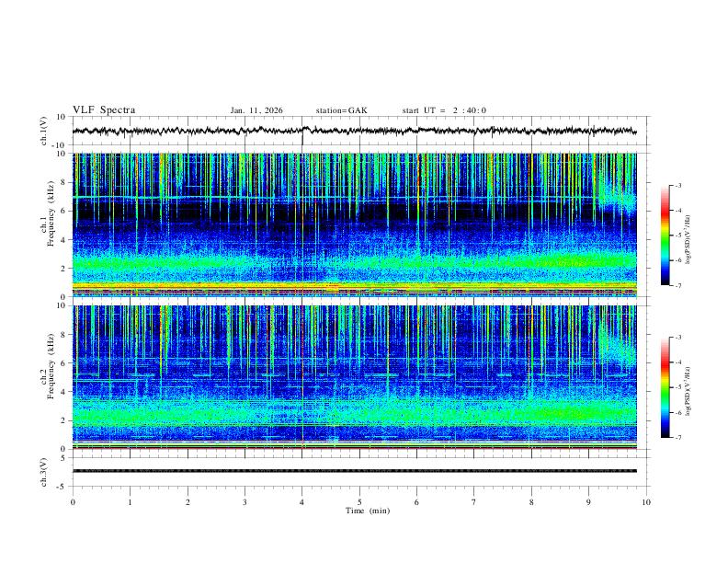
Task: Click the "4" kHz tick on ch.2 frequency axis
Action: 64,392
